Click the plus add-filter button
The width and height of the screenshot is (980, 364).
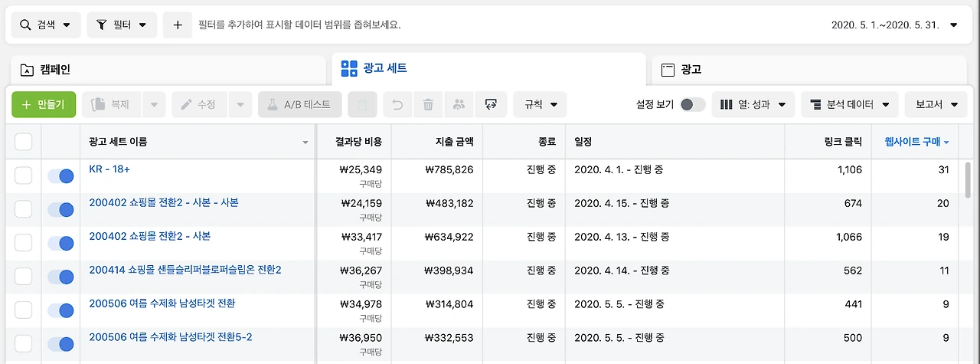tap(178, 25)
